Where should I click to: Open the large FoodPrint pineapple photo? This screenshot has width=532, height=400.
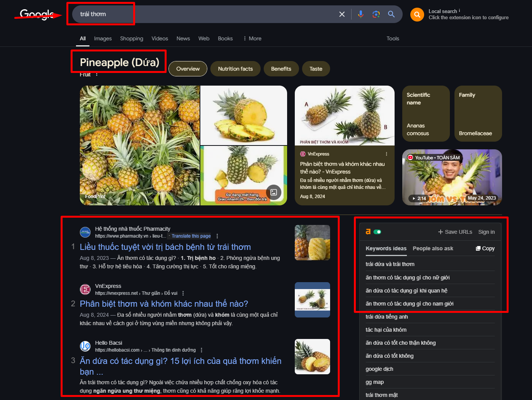pos(140,145)
